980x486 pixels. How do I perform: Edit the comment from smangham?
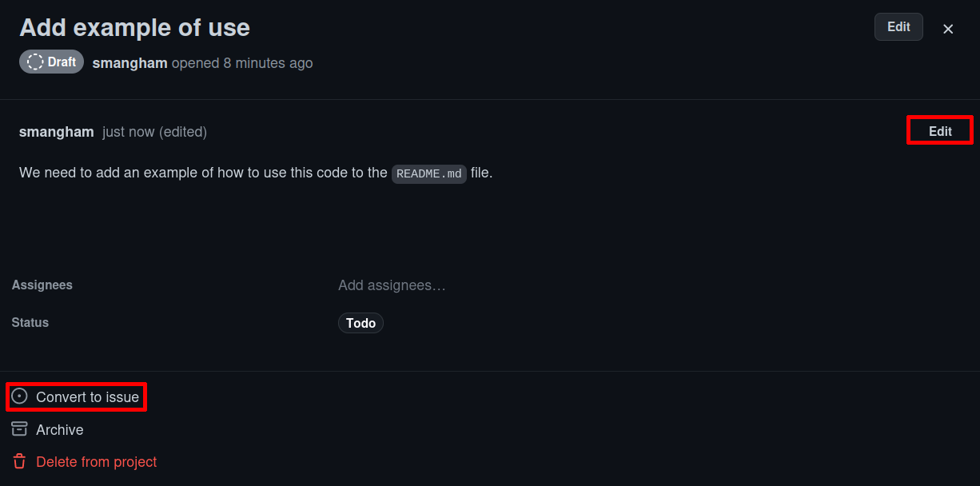pos(939,130)
